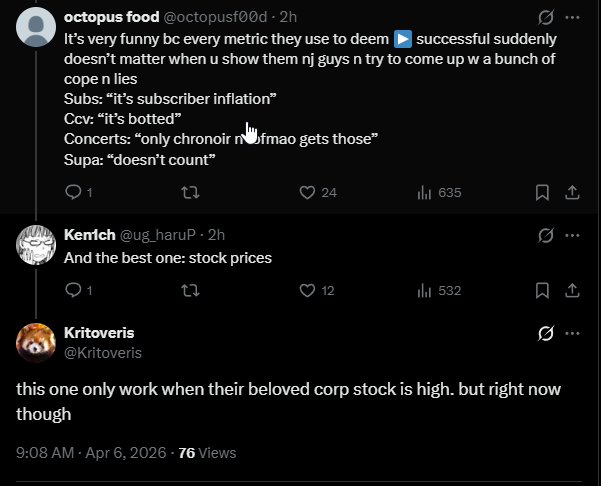Screen dimensions: 601x486
Task: Open more options on octopus food's tweet
Action: point(572,18)
